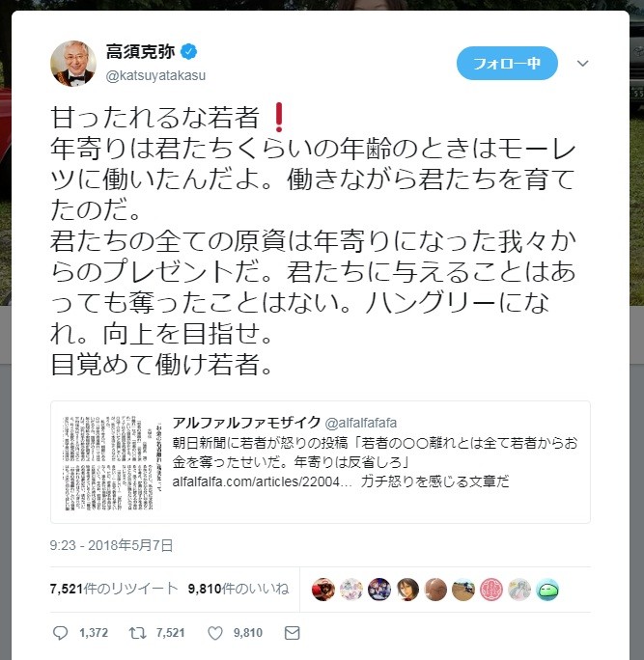Send via direct message envelope icon

292,633
